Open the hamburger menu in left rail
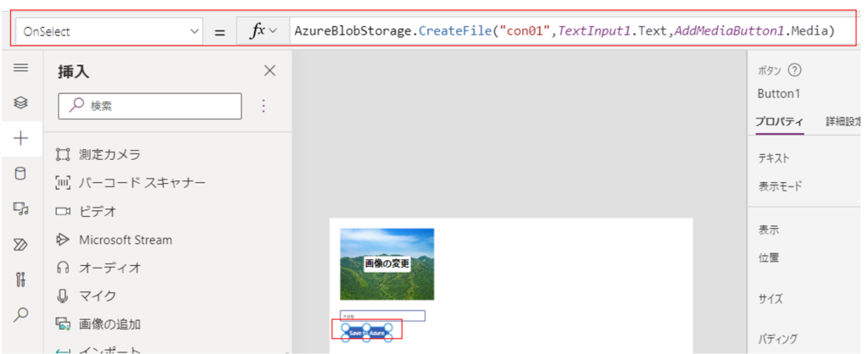Image resolution: width=868 pixels, height=354 pixels. point(21,69)
